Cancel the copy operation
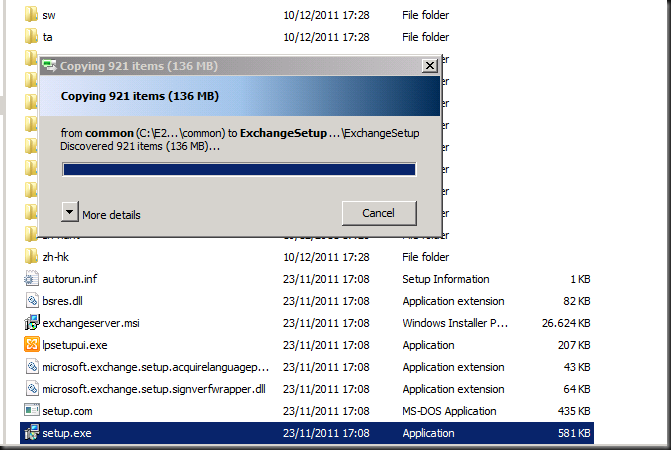The height and width of the screenshot is (450, 671). (379, 213)
